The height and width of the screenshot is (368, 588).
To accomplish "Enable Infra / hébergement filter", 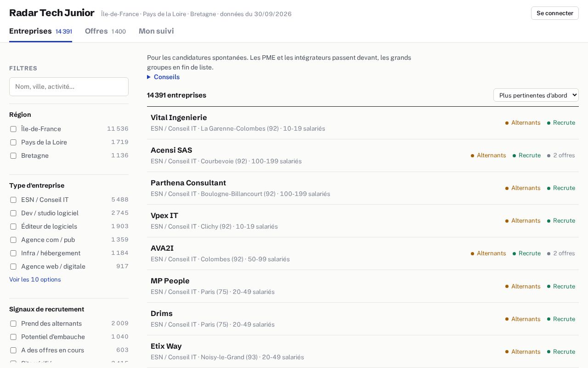I will tap(13, 253).
